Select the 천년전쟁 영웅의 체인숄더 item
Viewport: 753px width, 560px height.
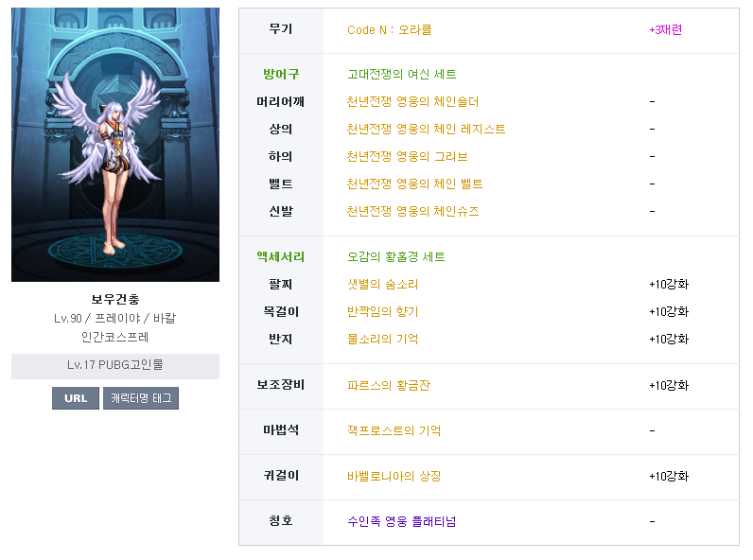pos(412,102)
